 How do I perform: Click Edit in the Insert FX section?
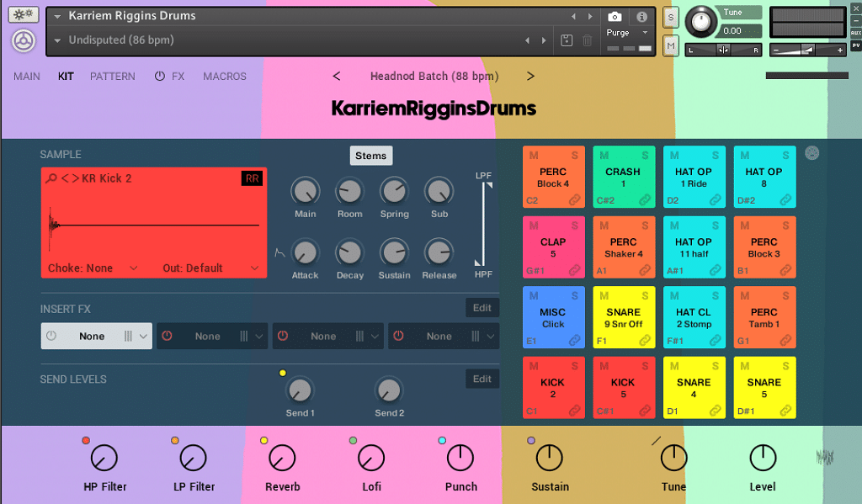click(x=482, y=308)
